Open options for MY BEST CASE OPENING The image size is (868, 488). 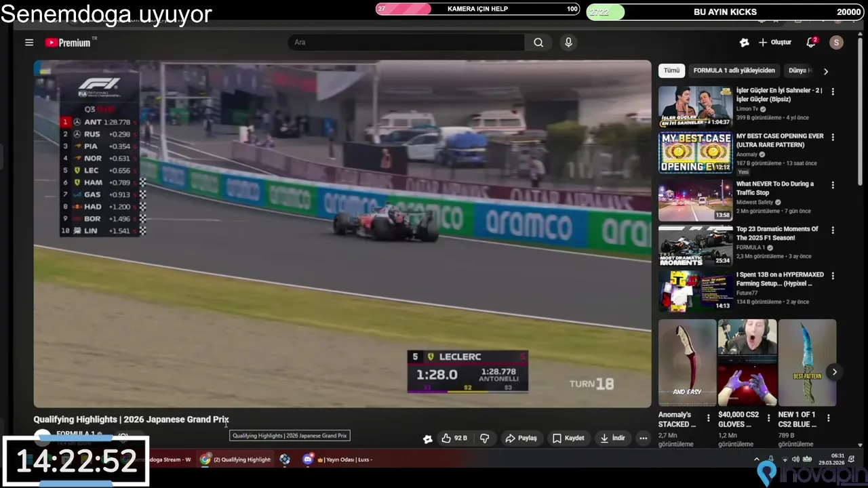tap(833, 137)
